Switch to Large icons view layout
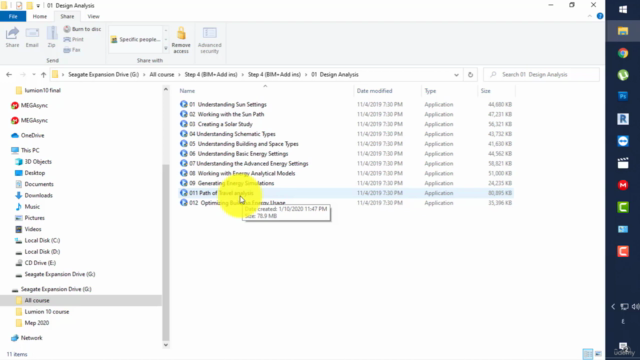Image resolution: width=640 pixels, height=360 pixels. (598, 353)
